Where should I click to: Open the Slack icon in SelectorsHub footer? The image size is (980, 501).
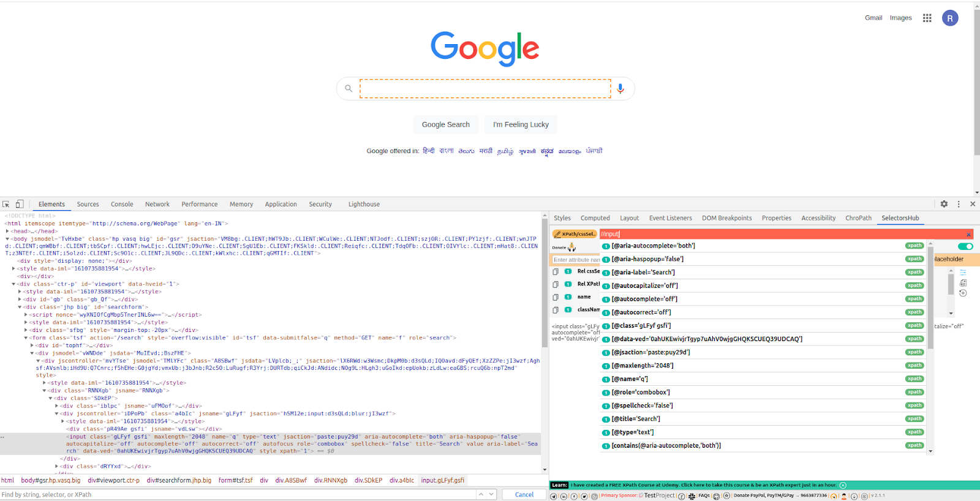[692, 496]
